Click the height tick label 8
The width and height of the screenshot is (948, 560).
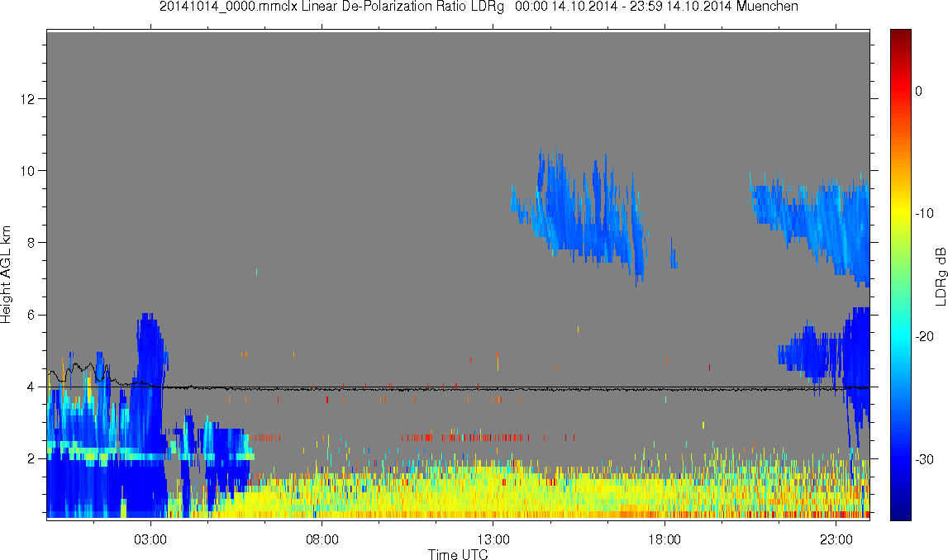point(31,243)
